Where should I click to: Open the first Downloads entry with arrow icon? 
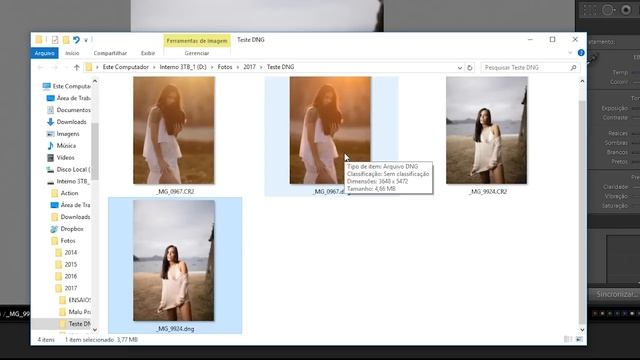(x=67, y=122)
